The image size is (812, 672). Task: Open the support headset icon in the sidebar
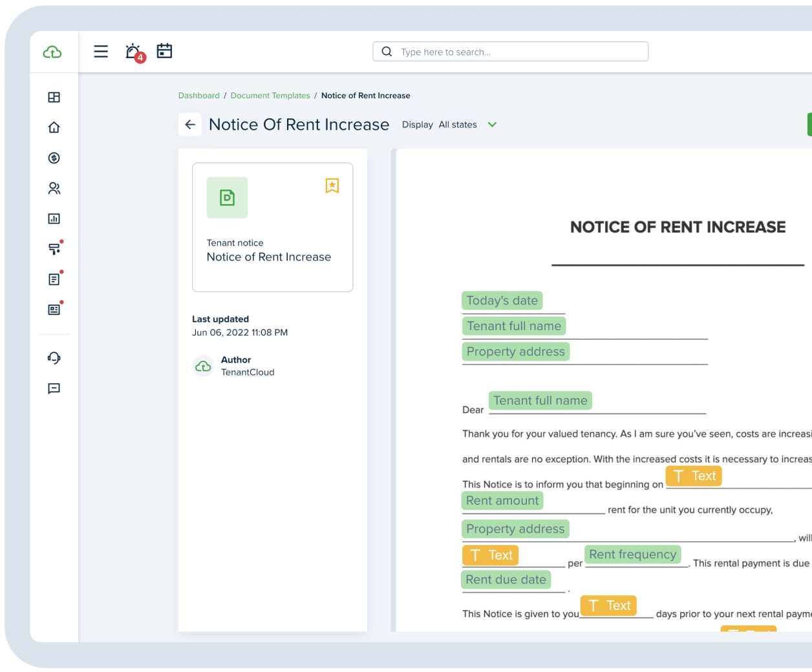click(54, 357)
